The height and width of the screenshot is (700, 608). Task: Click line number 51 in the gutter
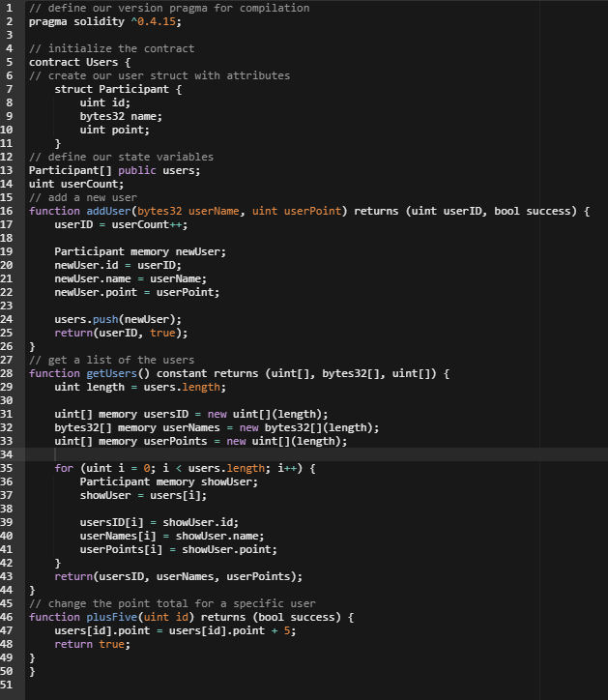(x=7, y=685)
